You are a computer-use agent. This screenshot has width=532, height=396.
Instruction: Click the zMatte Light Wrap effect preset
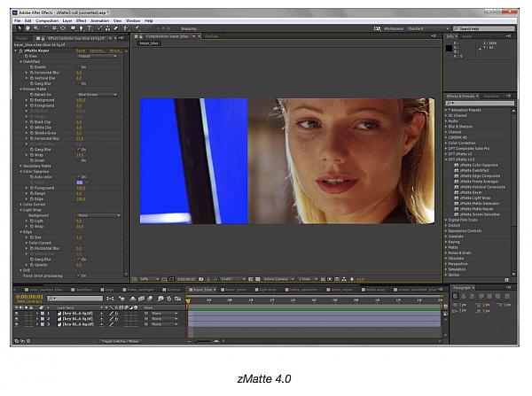pos(475,198)
